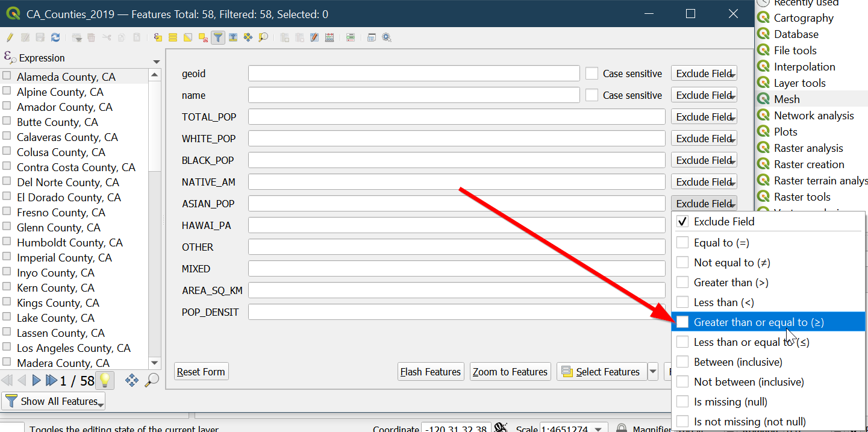Choose Greater than or equal to option
Viewport: 868px width, 432px height.
(x=758, y=322)
